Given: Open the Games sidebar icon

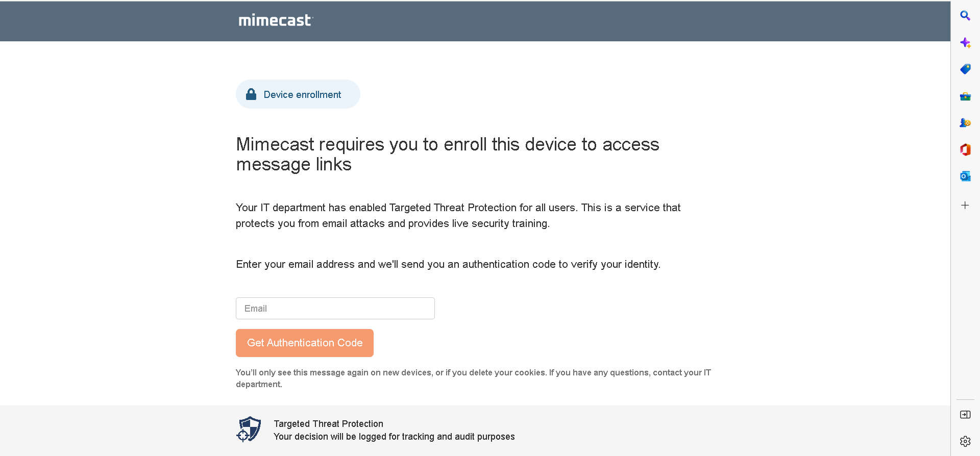Looking at the screenshot, I should click(965, 123).
